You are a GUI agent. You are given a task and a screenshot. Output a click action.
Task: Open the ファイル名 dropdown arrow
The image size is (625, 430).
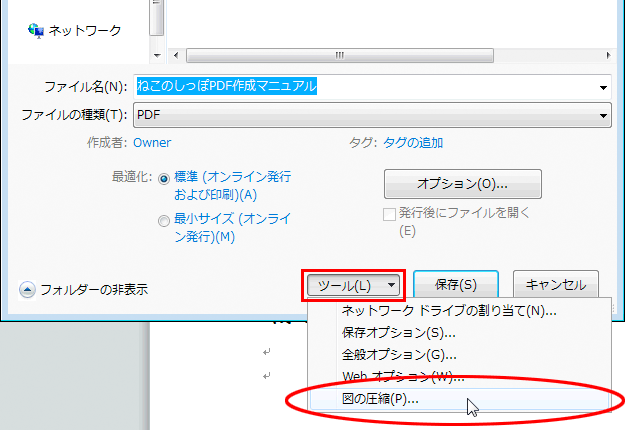[603, 87]
